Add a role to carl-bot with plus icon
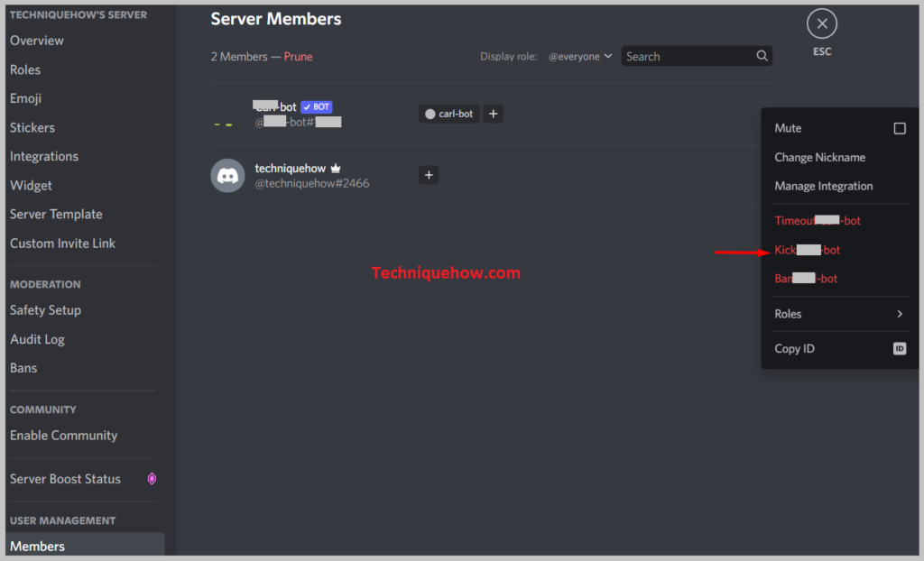 click(494, 114)
